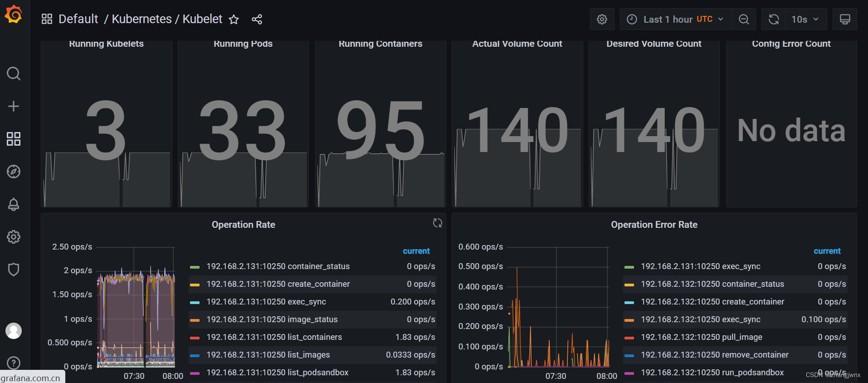Toggle 192.168.2.132:10250 remove_container series
The height and width of the screenshot is (383, 868).
pyautogui.click(x=715, y=355)
